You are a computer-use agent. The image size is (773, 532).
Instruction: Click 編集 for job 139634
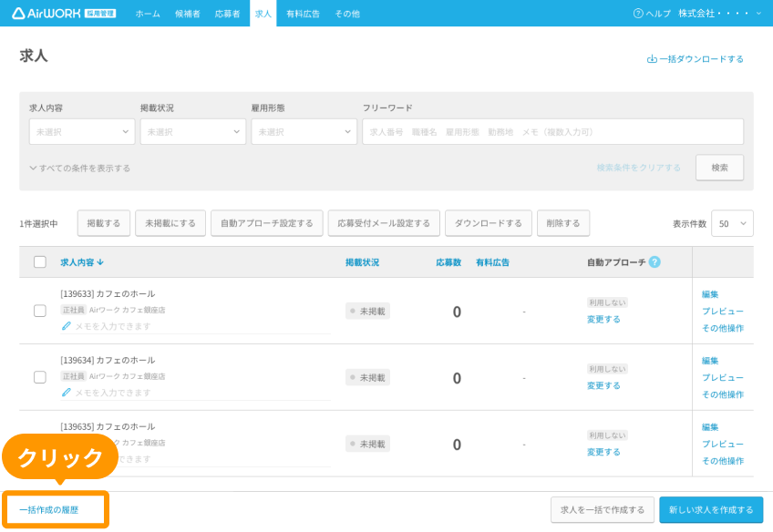[710, 361]
